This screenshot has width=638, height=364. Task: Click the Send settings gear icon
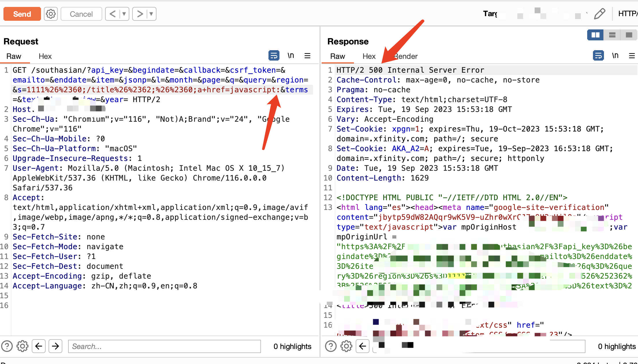[x=51, y=14]
